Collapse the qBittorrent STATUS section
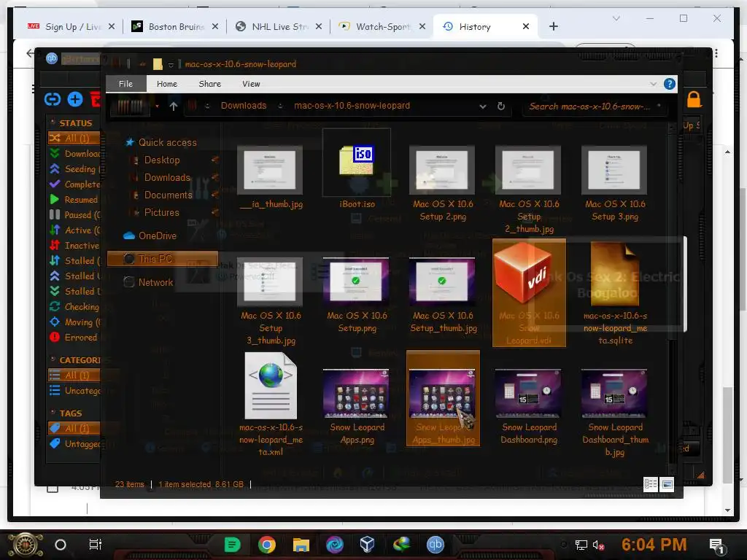Screen dimensions: 747x560 tap(53, 122)
